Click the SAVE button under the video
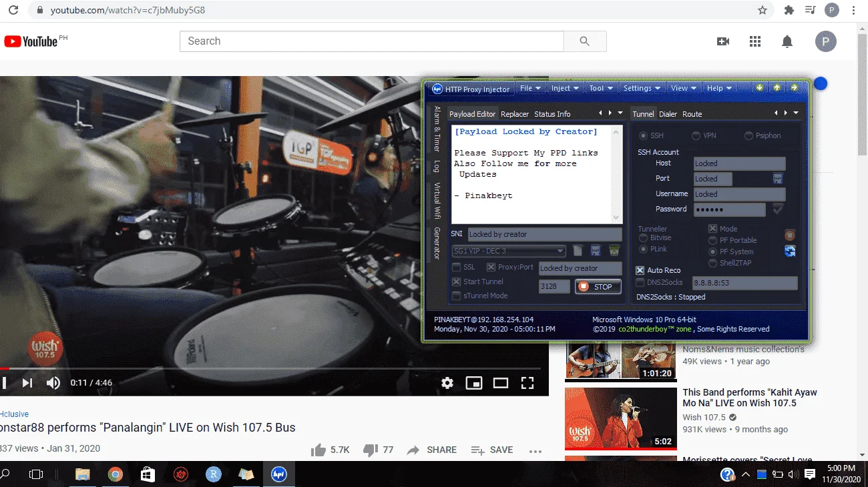Viewport: 868px width, 487px height. [x=492, y=450]
